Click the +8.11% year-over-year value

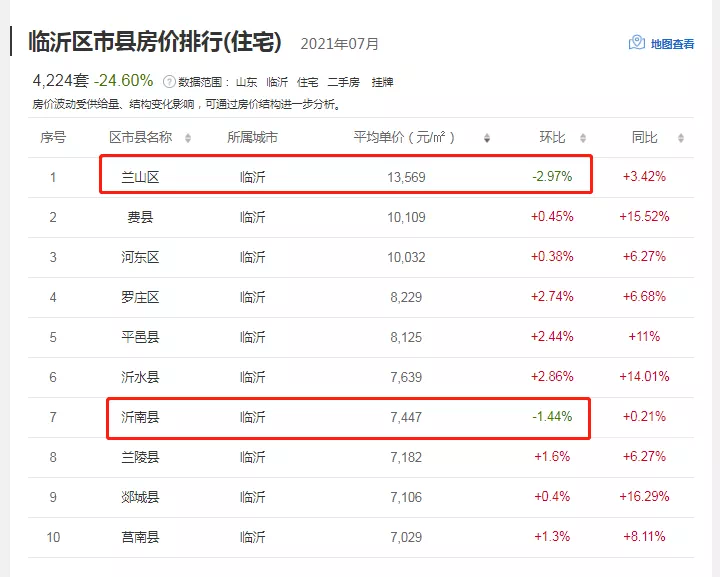tap(644, 536)
